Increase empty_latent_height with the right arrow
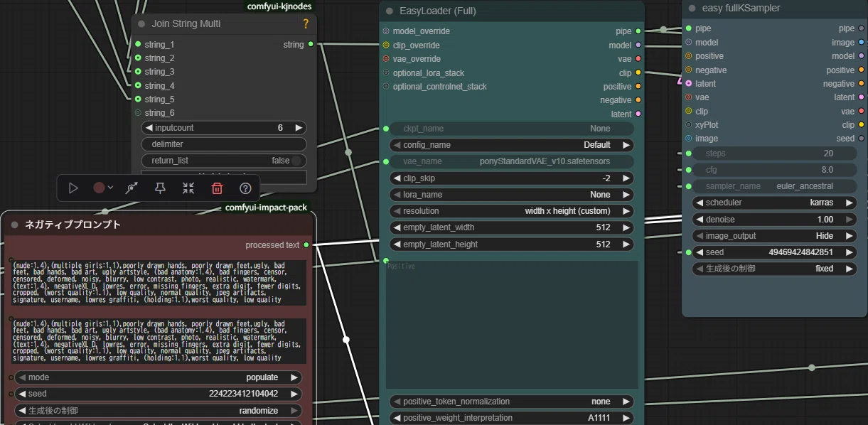Image resolution: width=868 pixels, height=425 pixels. click(x=626, y=244)
